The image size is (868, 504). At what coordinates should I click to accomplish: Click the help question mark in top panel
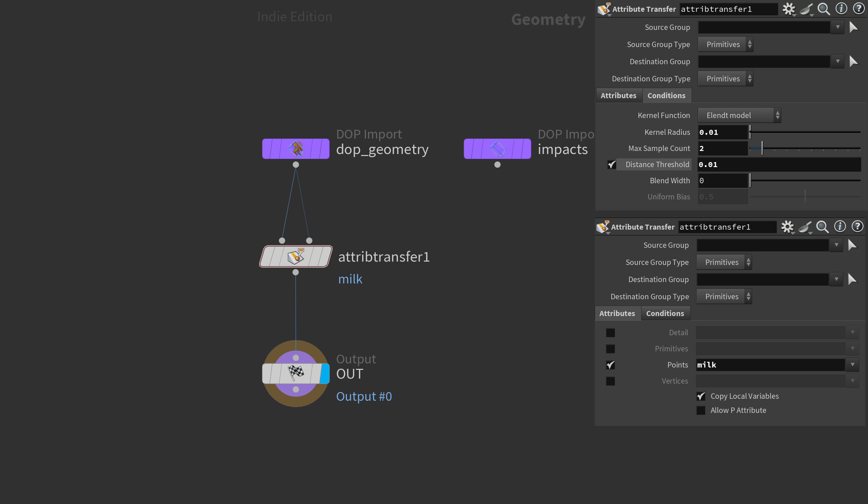[858, 8]
